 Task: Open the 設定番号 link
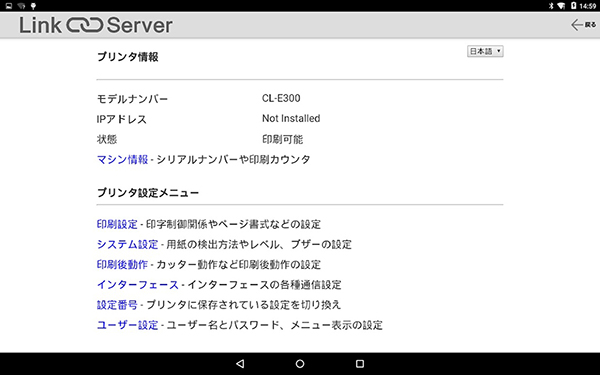(x=117, y=305)
